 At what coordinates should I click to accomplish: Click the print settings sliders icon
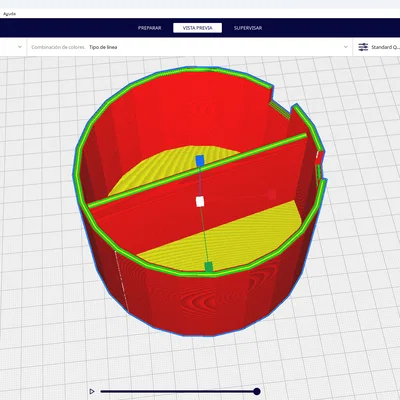[363, 47]
